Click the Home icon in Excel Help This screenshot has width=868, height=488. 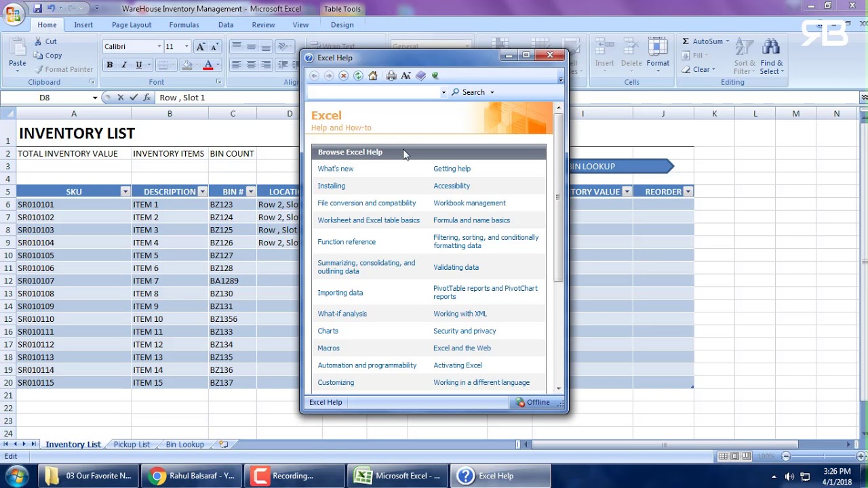click(373, 76)
